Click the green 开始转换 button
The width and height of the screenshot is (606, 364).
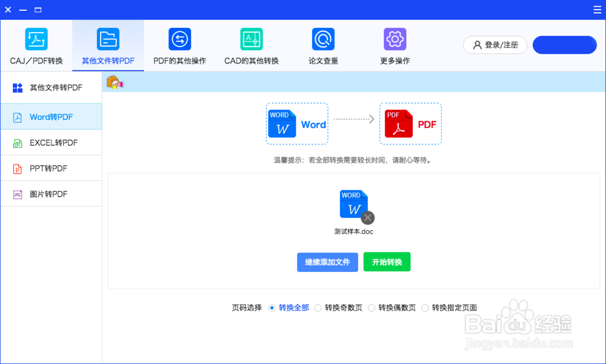(387, 262)
